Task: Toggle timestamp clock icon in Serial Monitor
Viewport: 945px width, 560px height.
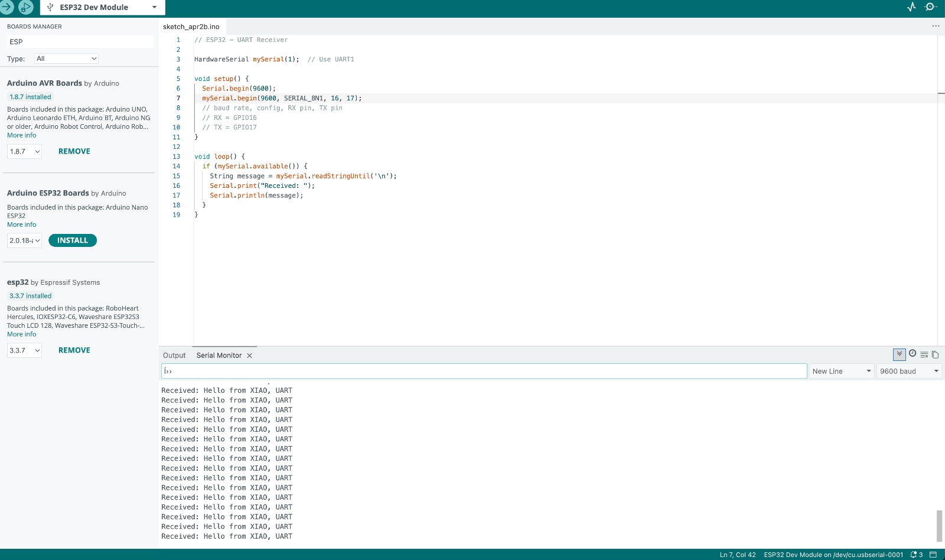Action: coord(913,353)
